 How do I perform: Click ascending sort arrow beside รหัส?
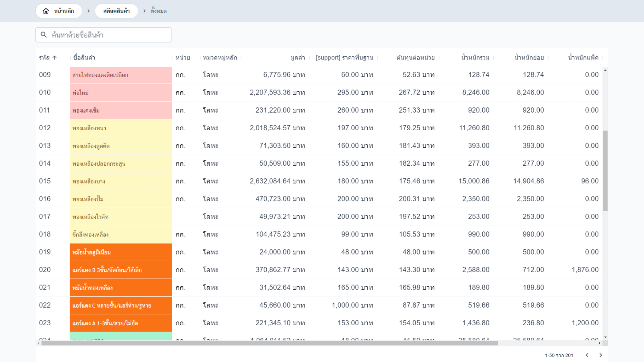55,58
